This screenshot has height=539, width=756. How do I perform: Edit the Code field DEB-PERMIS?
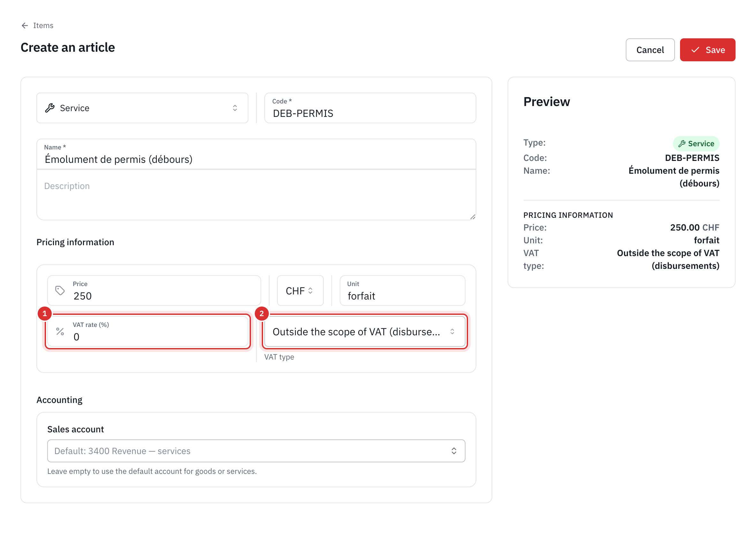[x=370, y=108]
